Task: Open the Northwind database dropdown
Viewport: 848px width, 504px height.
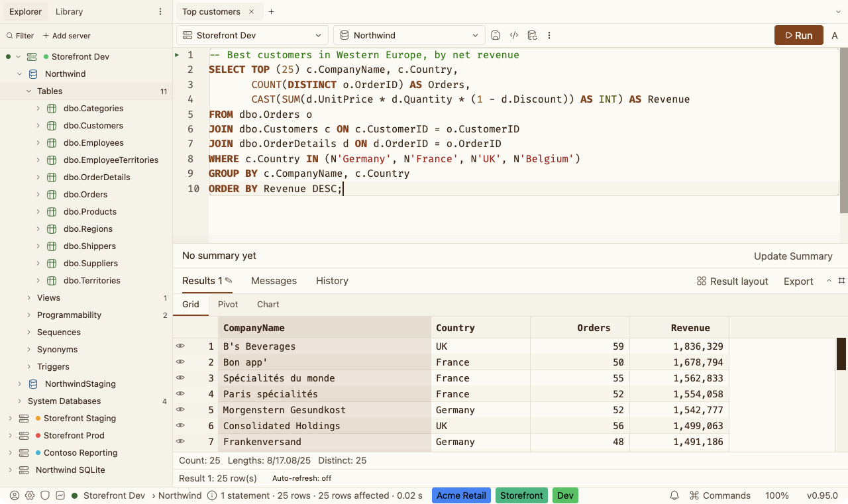Action: tap(409, 35)
